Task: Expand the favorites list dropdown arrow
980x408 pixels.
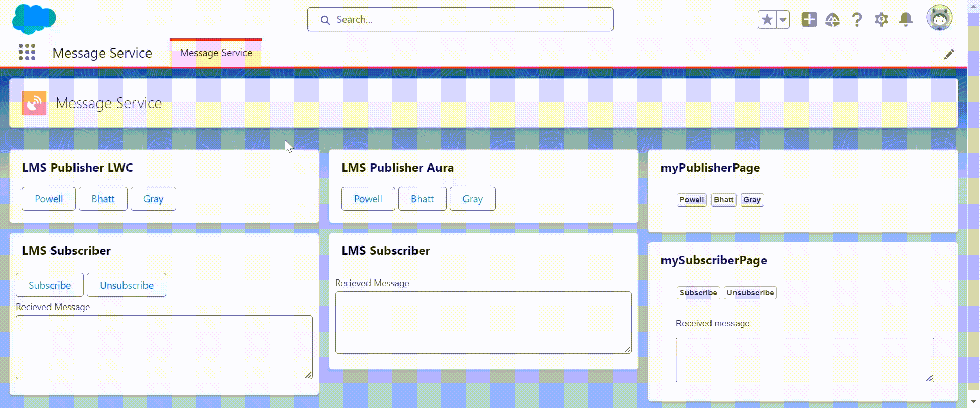Action: [x=783, y=20]
